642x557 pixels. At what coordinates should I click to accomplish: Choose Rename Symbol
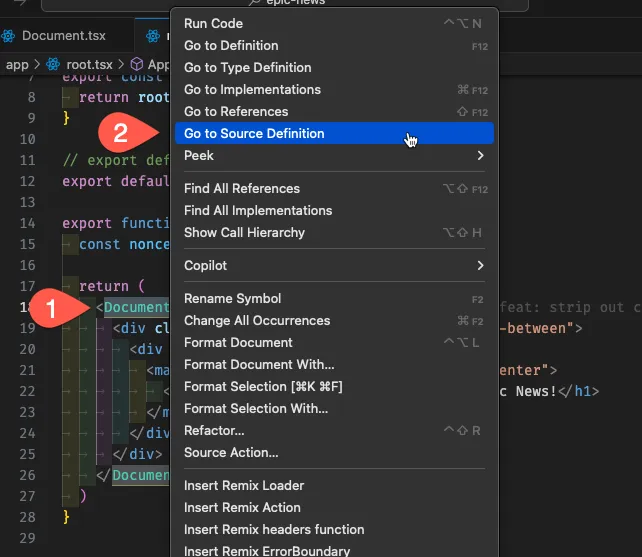pos(334,299)
